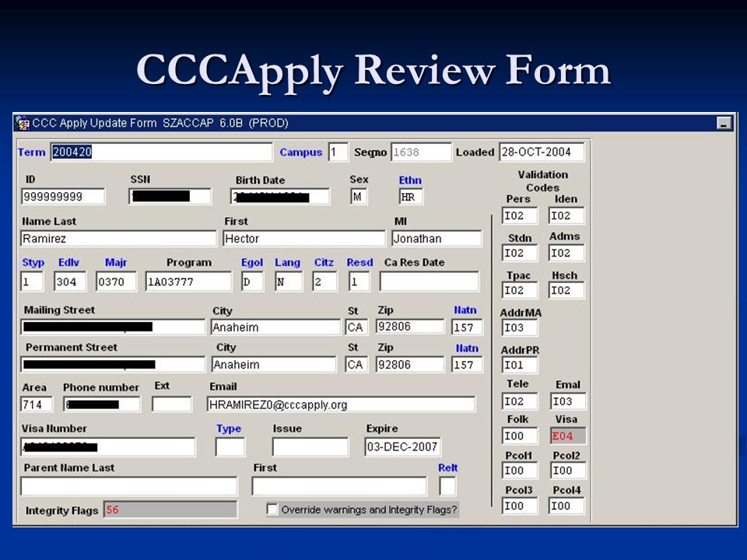This screenshot has width=747, height=560.
Task: Click the Name Last field Ramirez
Action: 118,239
